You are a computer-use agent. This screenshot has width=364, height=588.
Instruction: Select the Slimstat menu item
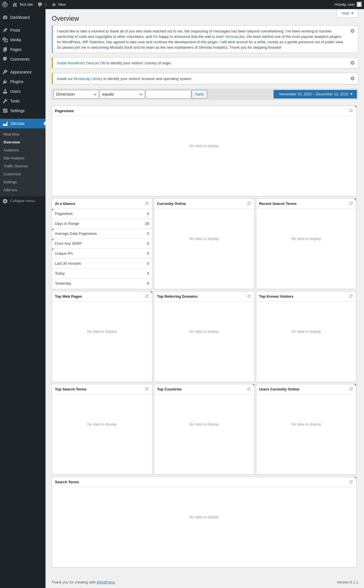[23, 124]
